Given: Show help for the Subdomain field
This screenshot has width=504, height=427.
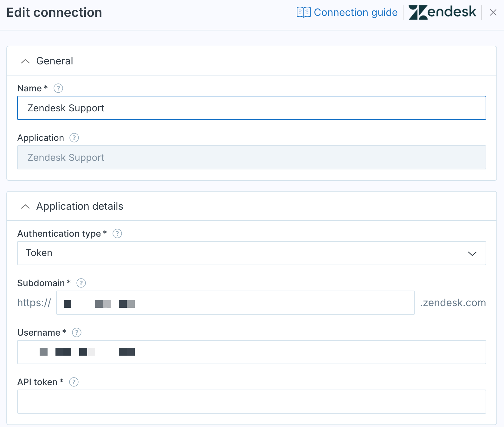Looking at the screenshot, I should click(x=81, y=283).
